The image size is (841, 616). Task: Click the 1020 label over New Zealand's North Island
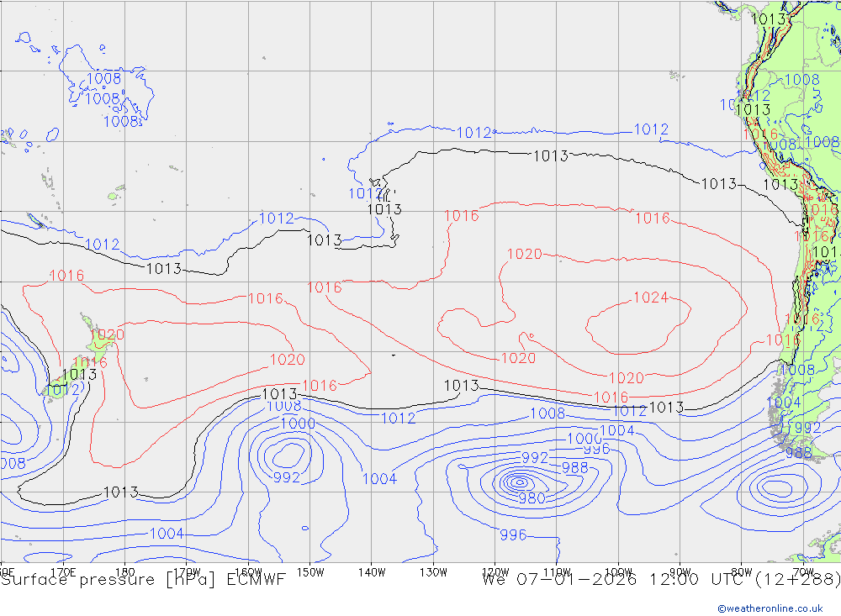pyautogui.click(x=108, y=334)
